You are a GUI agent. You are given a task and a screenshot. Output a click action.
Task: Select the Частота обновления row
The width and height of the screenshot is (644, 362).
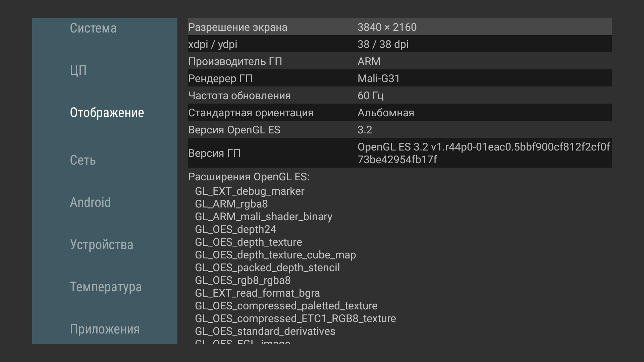[x=399, y=95]
